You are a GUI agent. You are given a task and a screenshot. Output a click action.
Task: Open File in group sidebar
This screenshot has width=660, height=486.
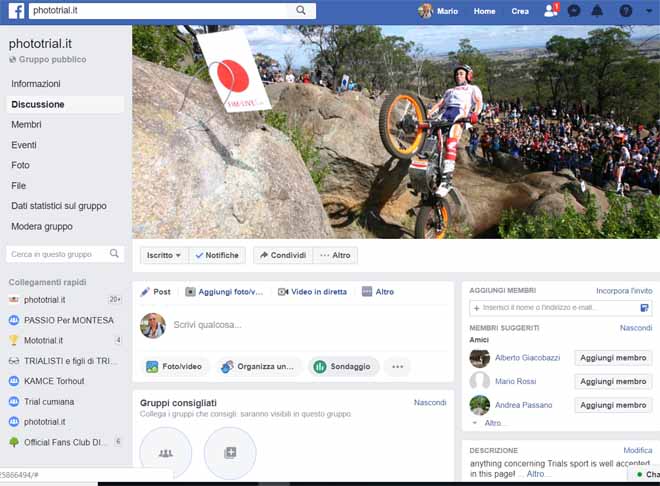pos(19,186)
